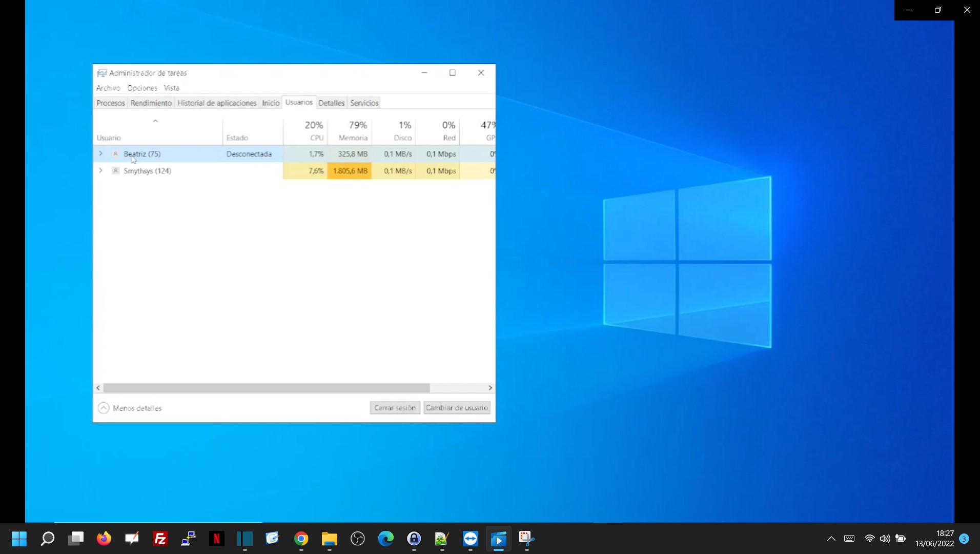Open Google Chrome from taskbar
The image size is (980, 554).
click(x=301, y=538)
